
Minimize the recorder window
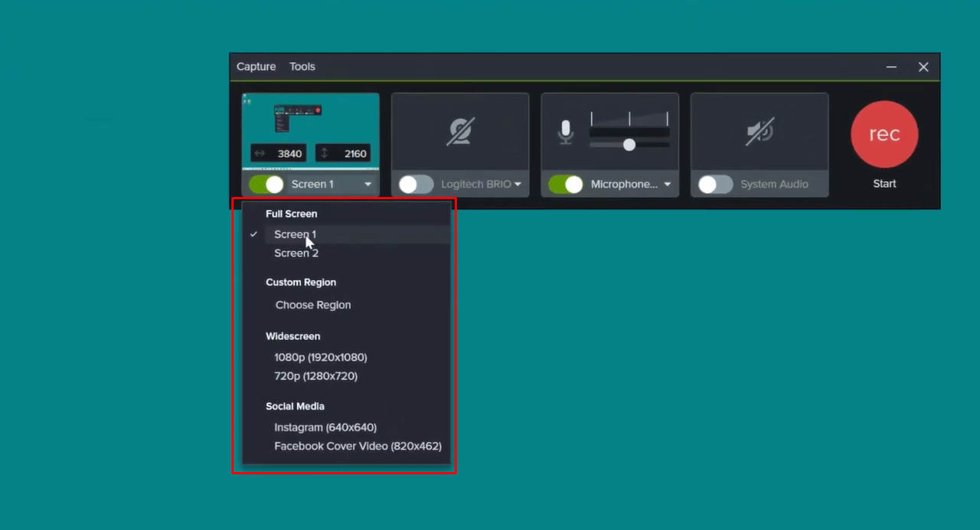pyautogui.click(x=891, y=67)
